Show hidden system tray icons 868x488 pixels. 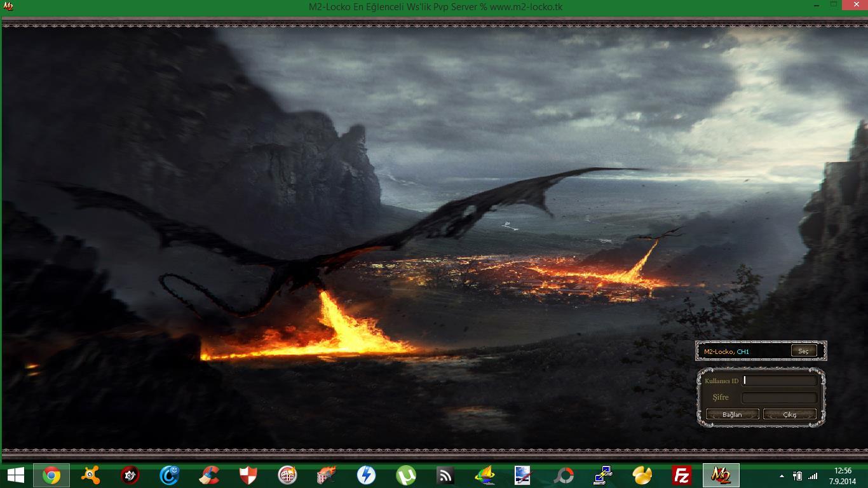click(x=782, y=476)
